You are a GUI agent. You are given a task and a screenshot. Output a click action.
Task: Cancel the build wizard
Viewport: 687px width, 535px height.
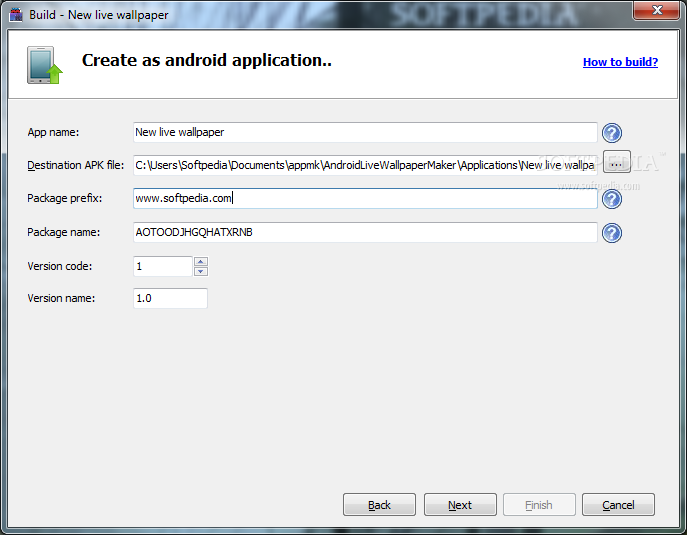[x=618, y=505]
